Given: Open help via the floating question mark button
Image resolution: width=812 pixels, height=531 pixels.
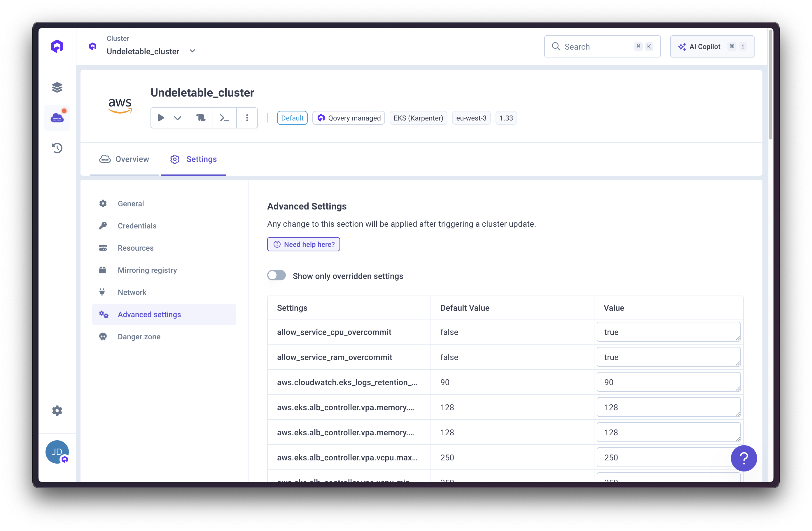Looking at the screenshot, I should coord(744,458).
